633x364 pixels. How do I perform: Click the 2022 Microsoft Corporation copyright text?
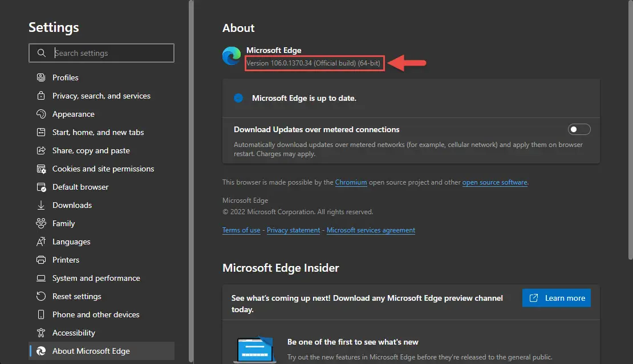(x=298, y=212)
